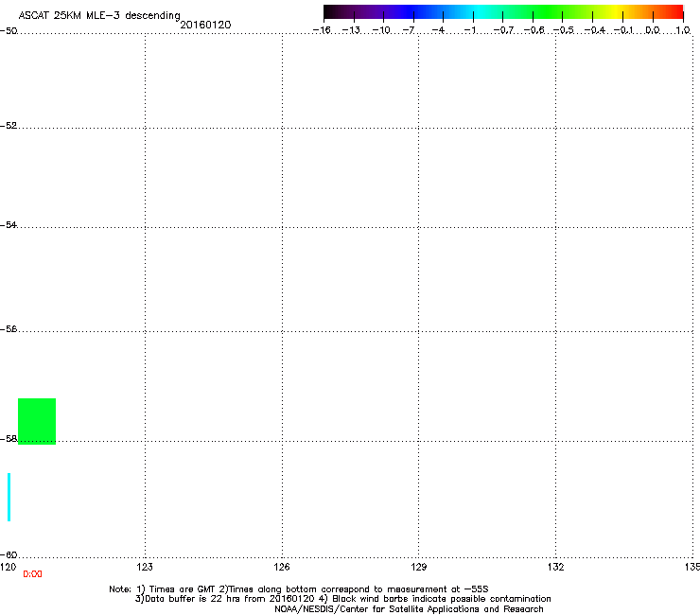Click the latitude axis label -60

[x=9, y=554]
